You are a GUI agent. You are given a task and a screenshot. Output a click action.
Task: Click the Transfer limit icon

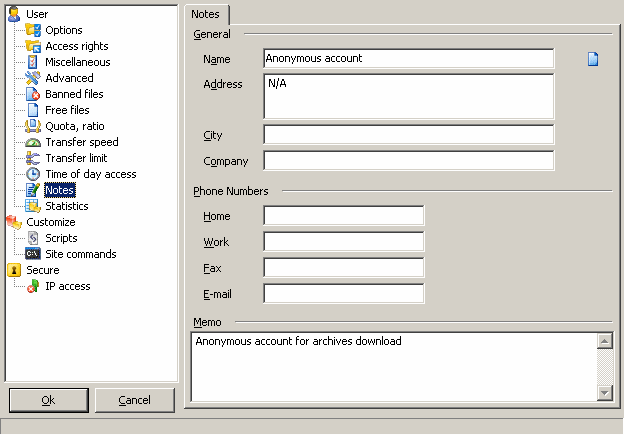(x=33, y=158)
